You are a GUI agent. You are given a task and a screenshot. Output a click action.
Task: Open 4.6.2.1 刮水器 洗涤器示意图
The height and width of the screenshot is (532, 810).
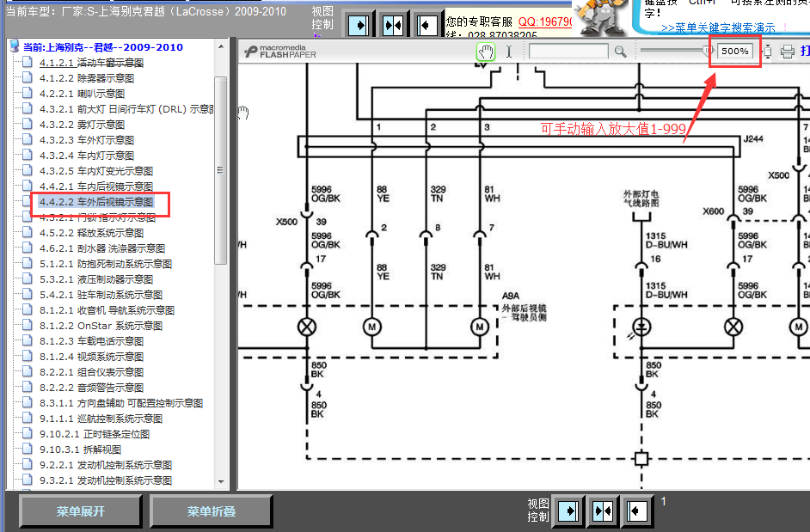point(102,248)
